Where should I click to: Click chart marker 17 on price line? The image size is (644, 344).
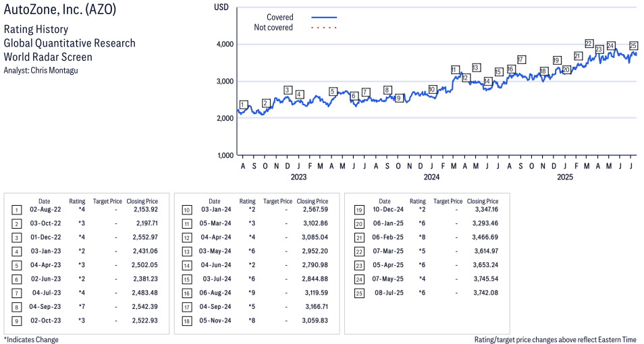[521, 59]
